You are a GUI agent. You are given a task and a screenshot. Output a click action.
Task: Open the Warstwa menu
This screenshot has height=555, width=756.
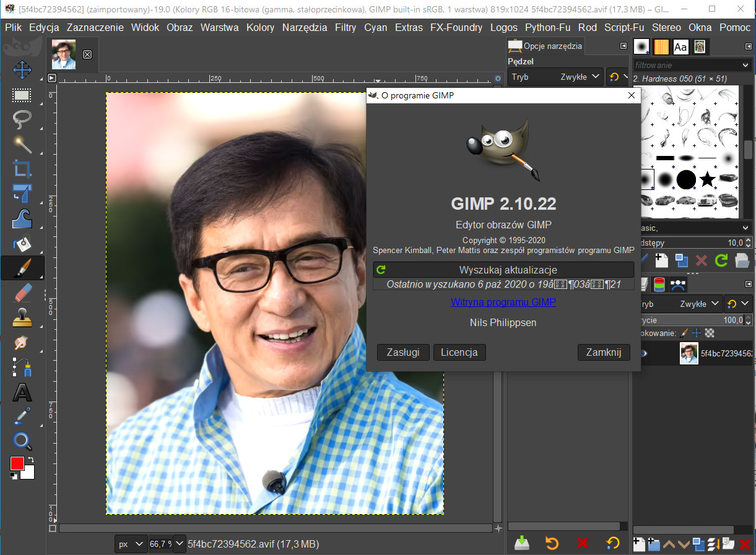point(219,28)
